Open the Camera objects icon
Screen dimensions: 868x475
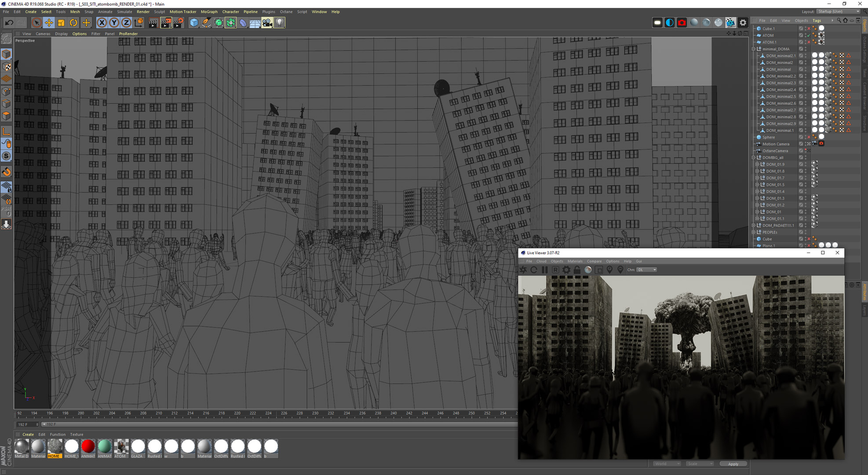coord(267,22)
